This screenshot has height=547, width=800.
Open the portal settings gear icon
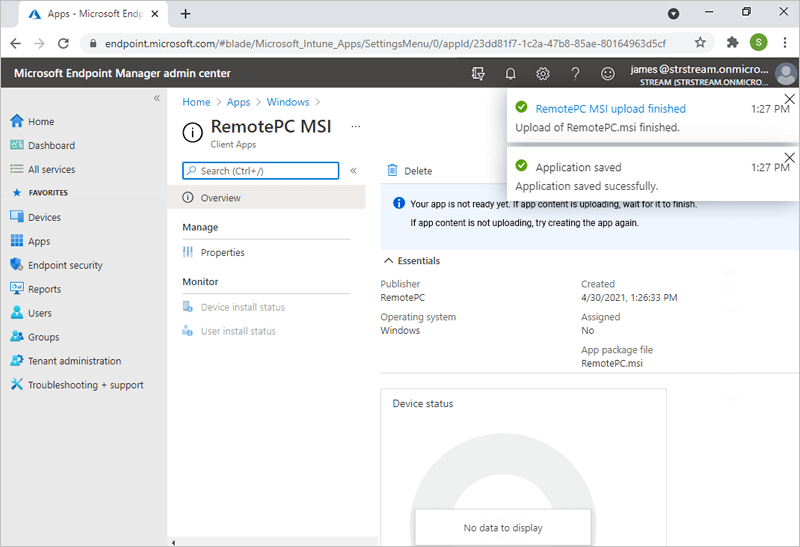point(543,74)
